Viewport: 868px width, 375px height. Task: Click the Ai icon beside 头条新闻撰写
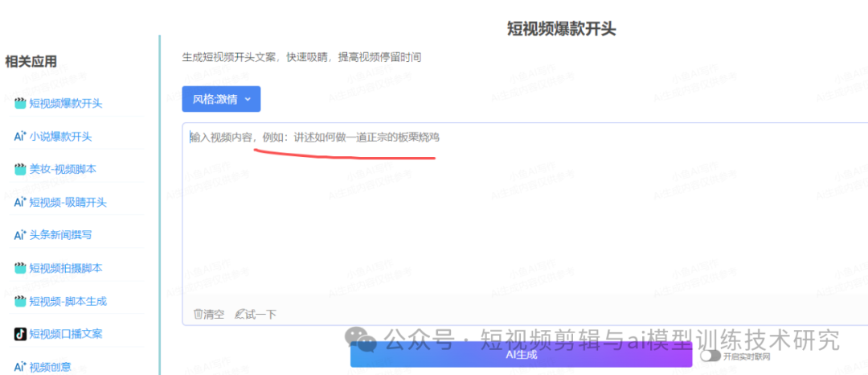click(x=20, y=235)
